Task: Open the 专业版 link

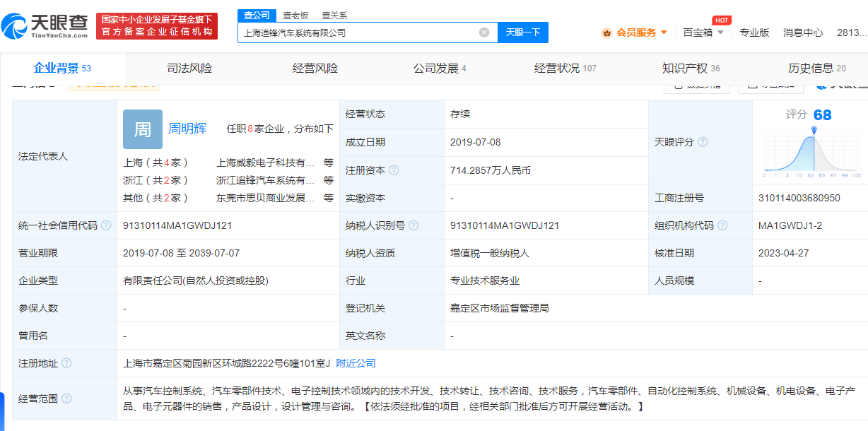Action: 754,33
